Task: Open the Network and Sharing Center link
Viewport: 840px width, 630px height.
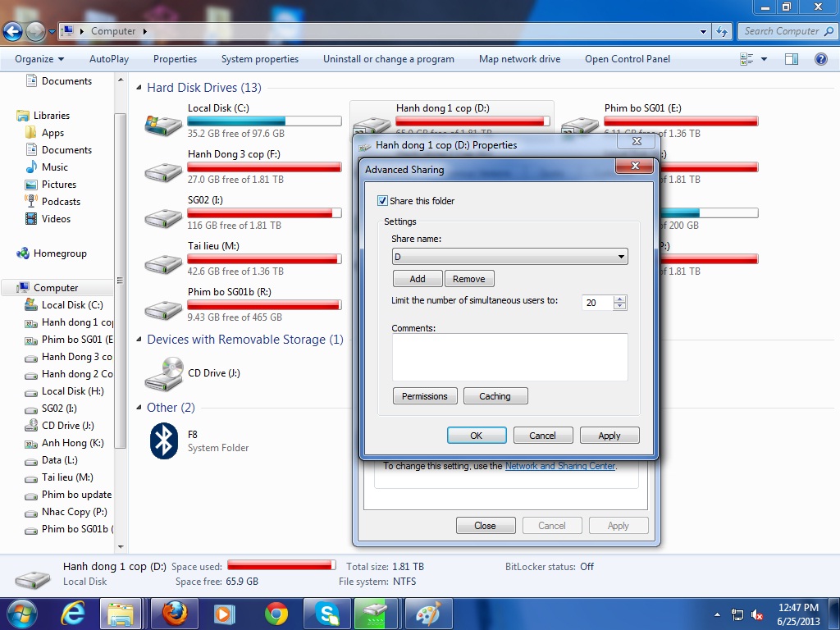Action: [559, 466]
